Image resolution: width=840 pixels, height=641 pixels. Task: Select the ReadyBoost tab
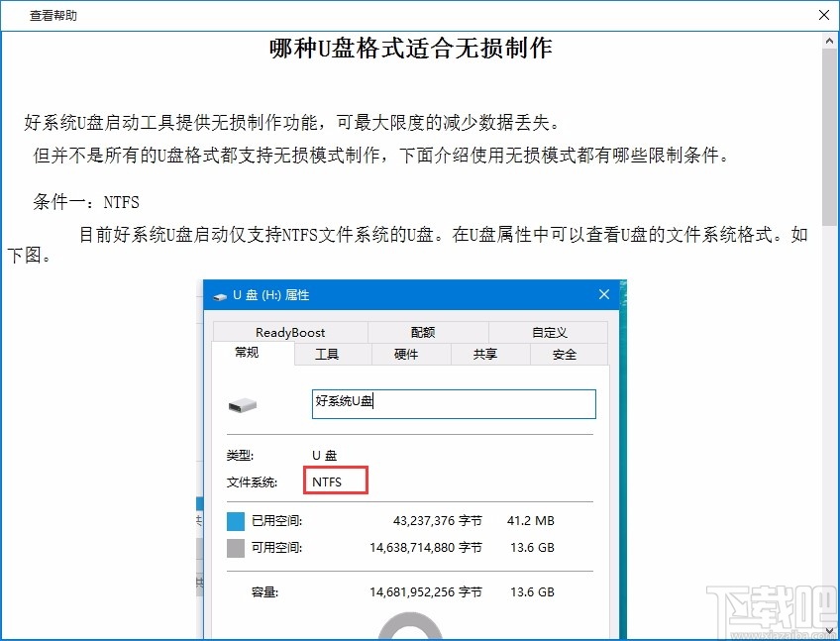288,331
